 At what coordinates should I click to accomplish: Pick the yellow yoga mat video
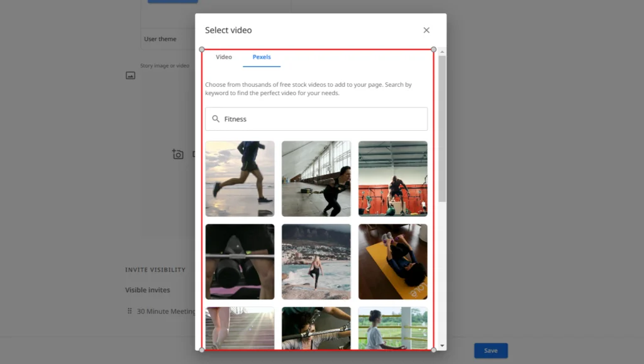pyautogui.click(x=392, y=262)
